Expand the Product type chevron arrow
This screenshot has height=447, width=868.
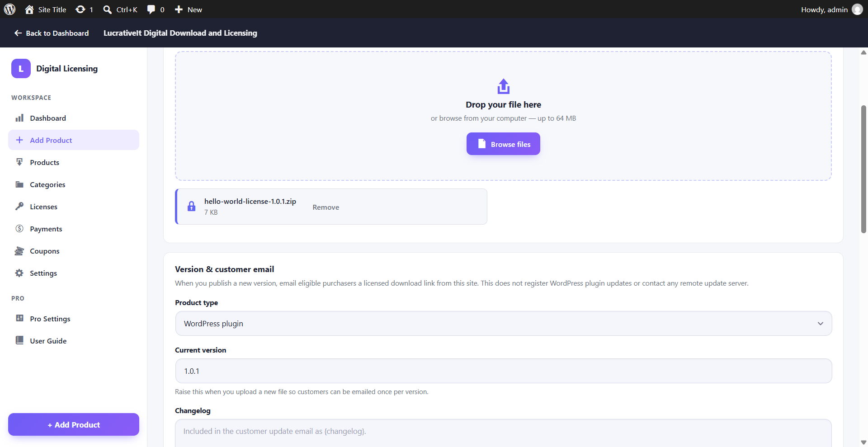click(820, 324)
